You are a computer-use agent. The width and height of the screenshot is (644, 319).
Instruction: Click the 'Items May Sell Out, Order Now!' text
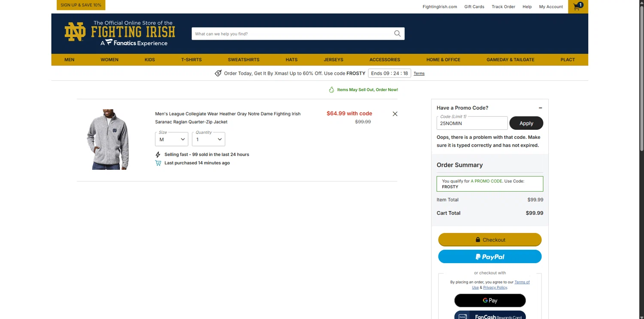pos(368,90)
